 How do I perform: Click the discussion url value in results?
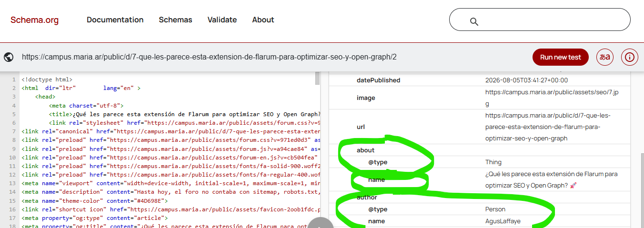(x=548, y=127)
